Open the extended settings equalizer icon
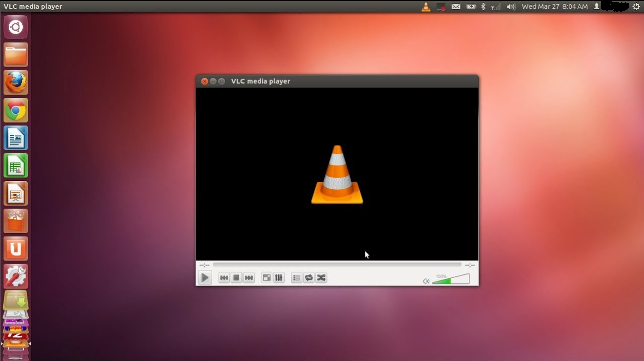644x361 pixels. pyautogui.click(x=279, y=278)
